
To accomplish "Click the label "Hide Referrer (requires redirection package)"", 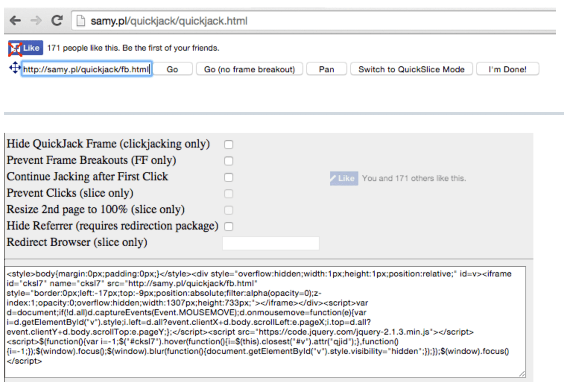I will coord(113,226).
